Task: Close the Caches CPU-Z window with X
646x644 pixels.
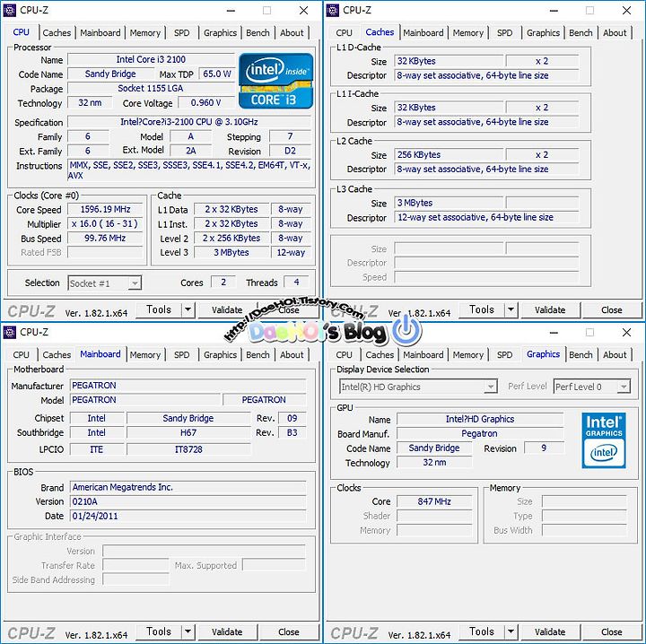Action: [x=626, y=10]
